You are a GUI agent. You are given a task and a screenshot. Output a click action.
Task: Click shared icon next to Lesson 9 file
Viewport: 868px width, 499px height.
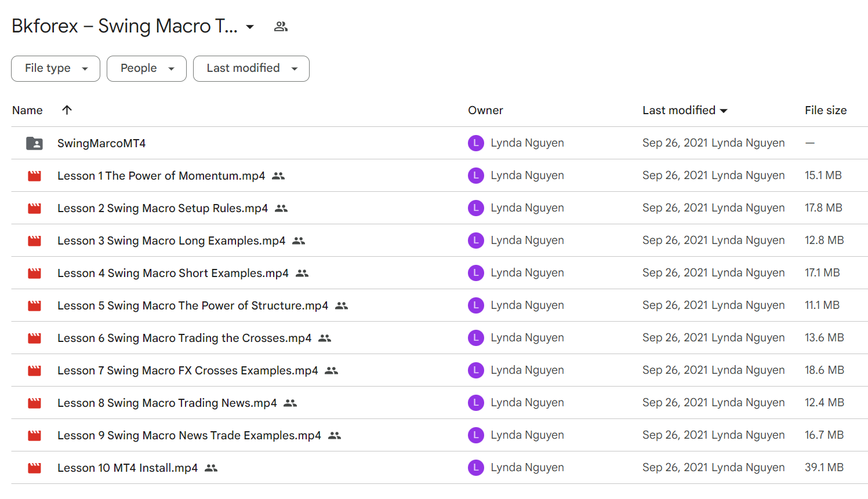coord(335,435)
